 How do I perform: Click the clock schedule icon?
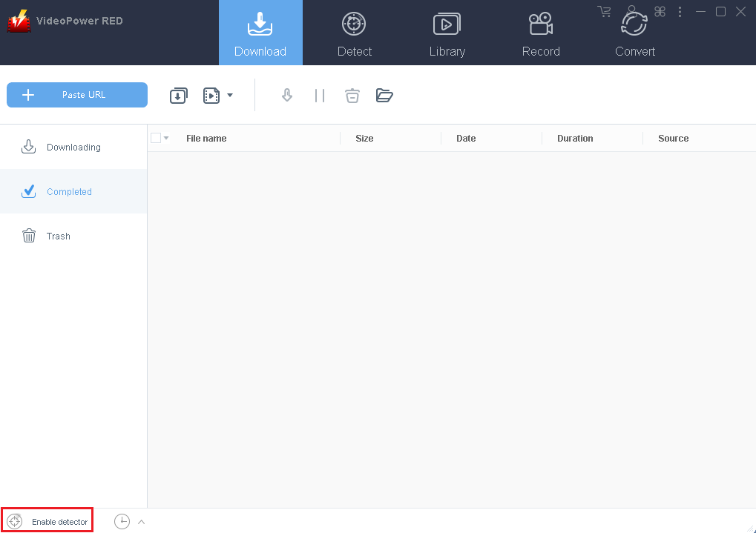pos(122,522)
